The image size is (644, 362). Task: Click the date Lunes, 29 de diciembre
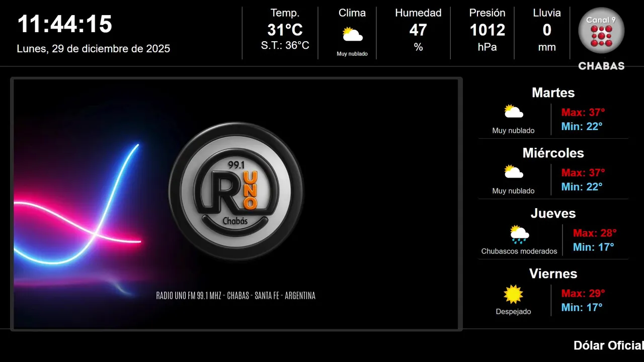[94, 49]
